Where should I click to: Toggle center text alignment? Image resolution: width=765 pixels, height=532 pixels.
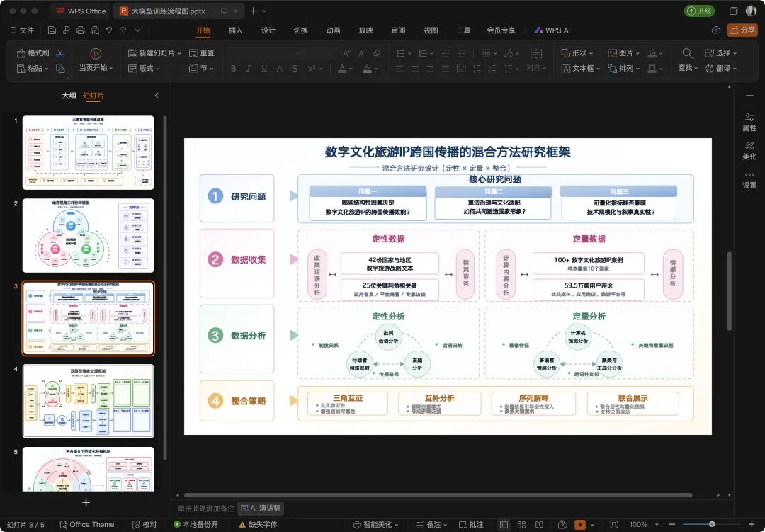click(x=414, y=69)
